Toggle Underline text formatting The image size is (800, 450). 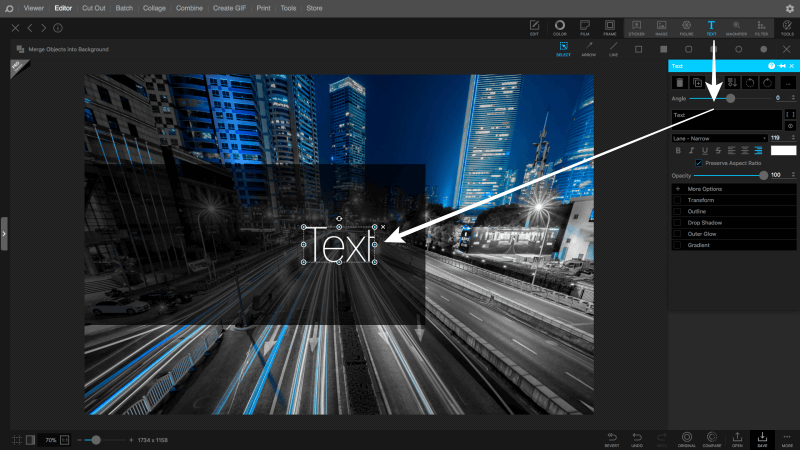point(705,151)
